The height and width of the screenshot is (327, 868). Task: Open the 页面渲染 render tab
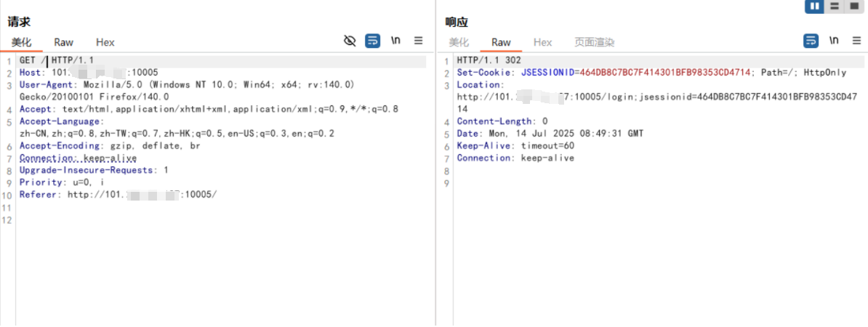(594, 42)
